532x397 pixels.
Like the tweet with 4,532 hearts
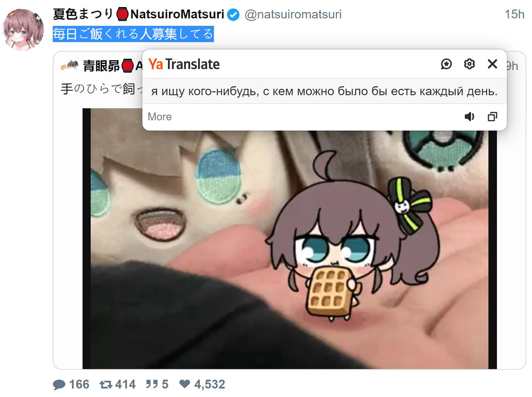(x=185, y=384)
